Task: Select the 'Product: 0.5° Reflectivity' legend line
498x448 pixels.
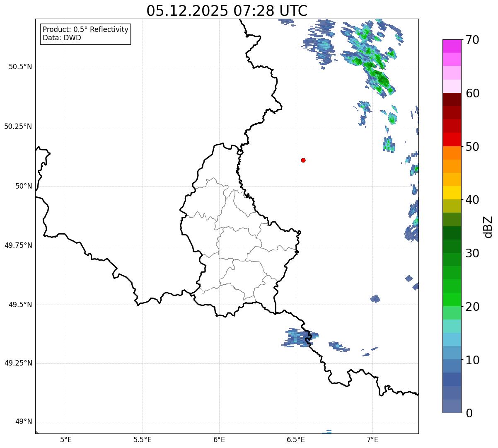Action: (86, 30)
